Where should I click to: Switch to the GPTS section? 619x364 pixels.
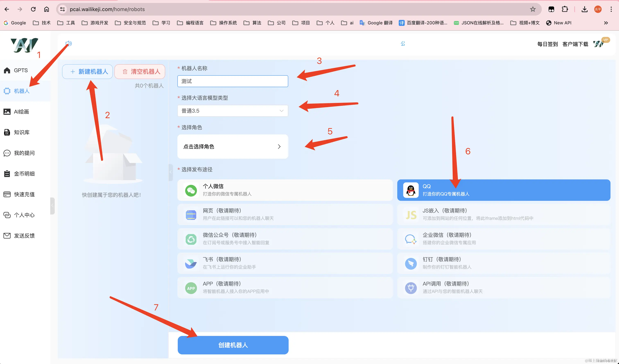[x=21, y=70]
